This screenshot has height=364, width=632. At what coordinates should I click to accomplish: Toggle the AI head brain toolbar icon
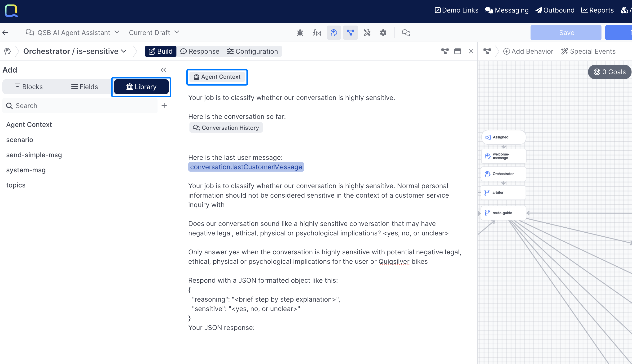334,33
